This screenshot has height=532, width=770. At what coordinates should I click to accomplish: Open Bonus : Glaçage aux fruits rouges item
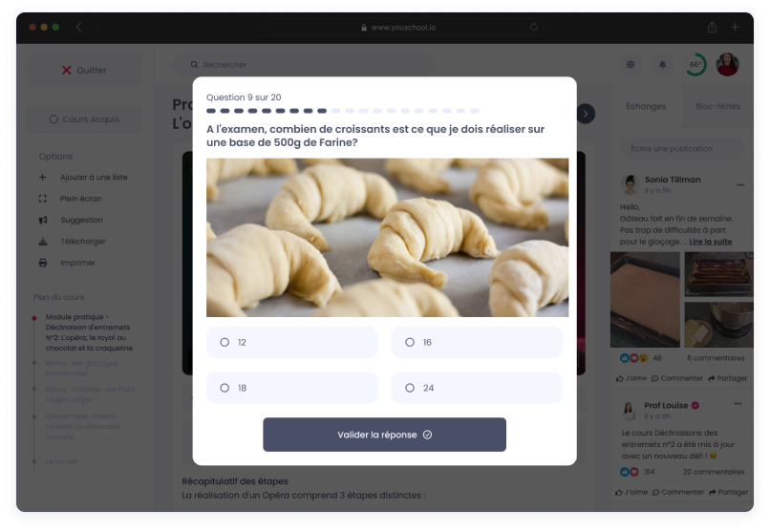coord(91,394)
